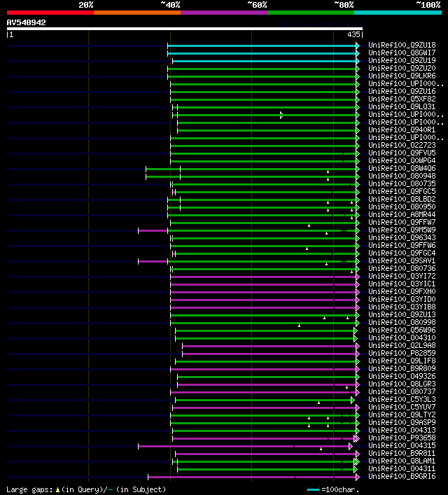Click the white query sequence bar
The image size is (448, 495).
(x=185, y=29)
